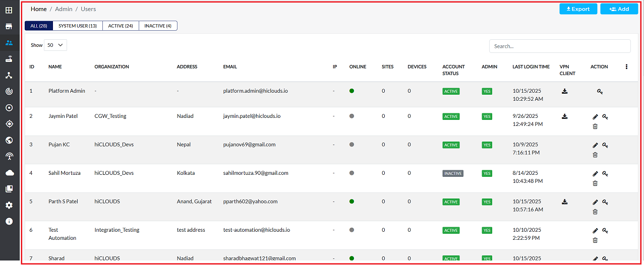Click the Export button
644x266 pixels.
point(578,9)
